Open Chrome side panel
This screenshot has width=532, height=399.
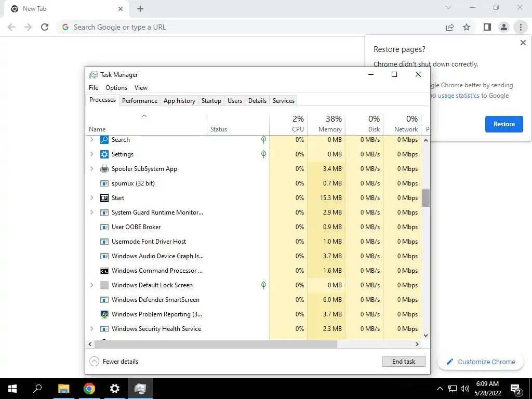tap(487, 27)
